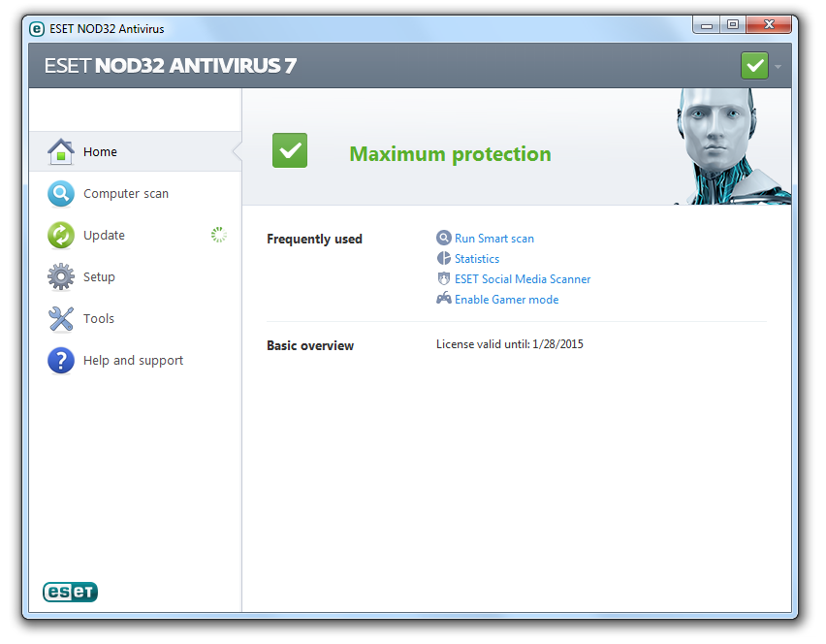Click the Run Smart scan magnifier icon

[444, 238]
